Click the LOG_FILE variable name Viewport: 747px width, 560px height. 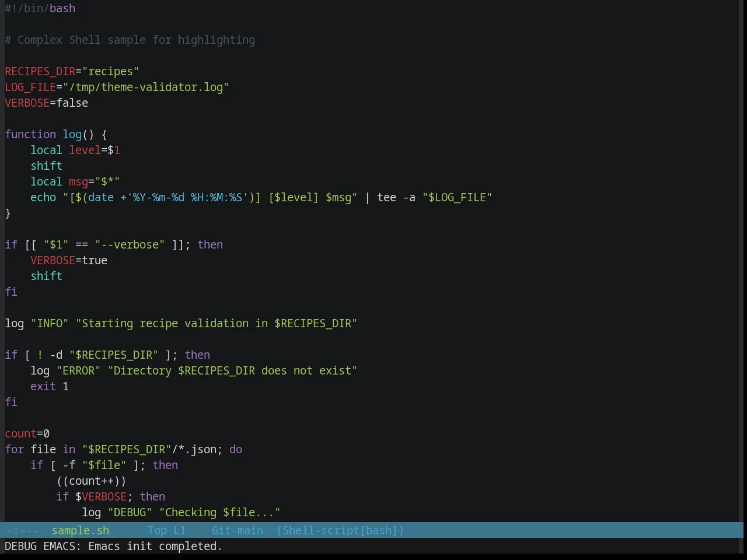tap(30, 87)
